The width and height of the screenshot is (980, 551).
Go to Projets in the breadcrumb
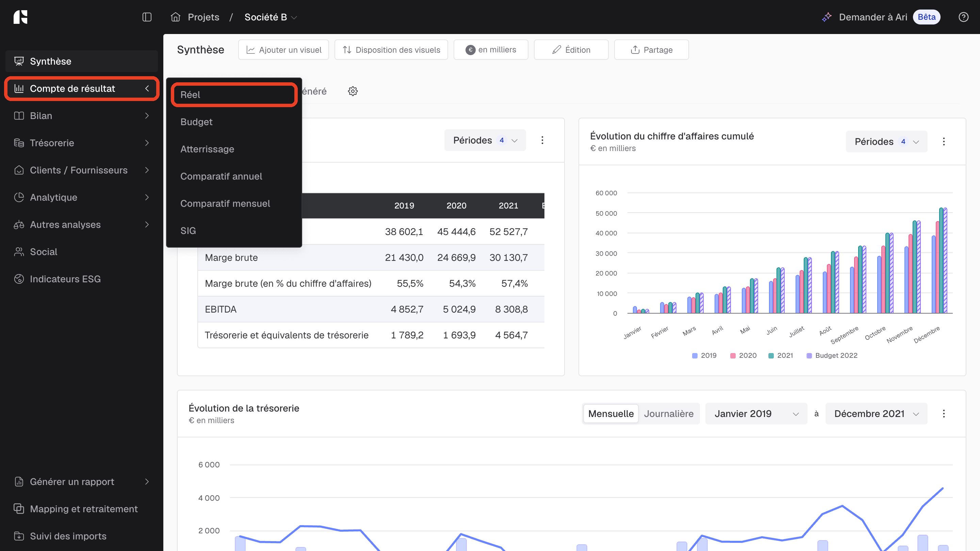coord(203,17)
